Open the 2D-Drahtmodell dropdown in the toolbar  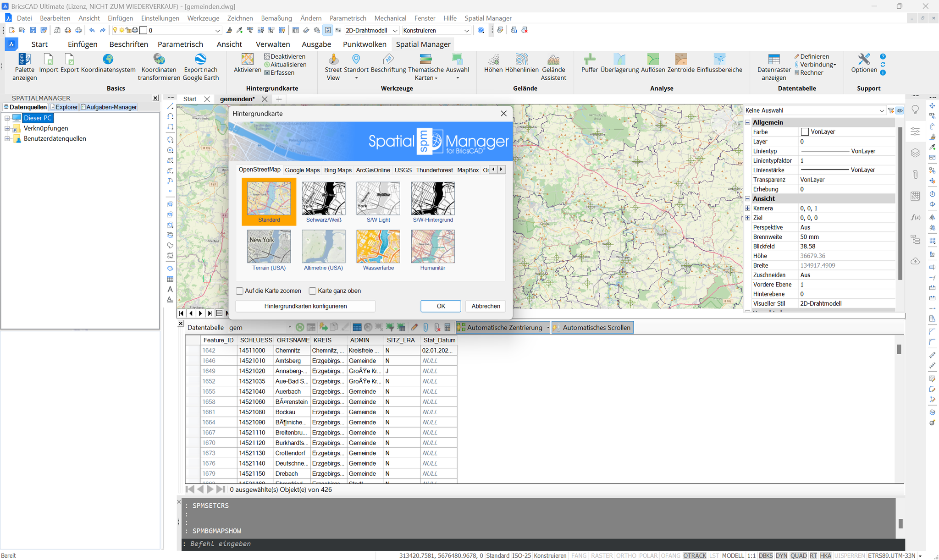click(x=396, y=30)
